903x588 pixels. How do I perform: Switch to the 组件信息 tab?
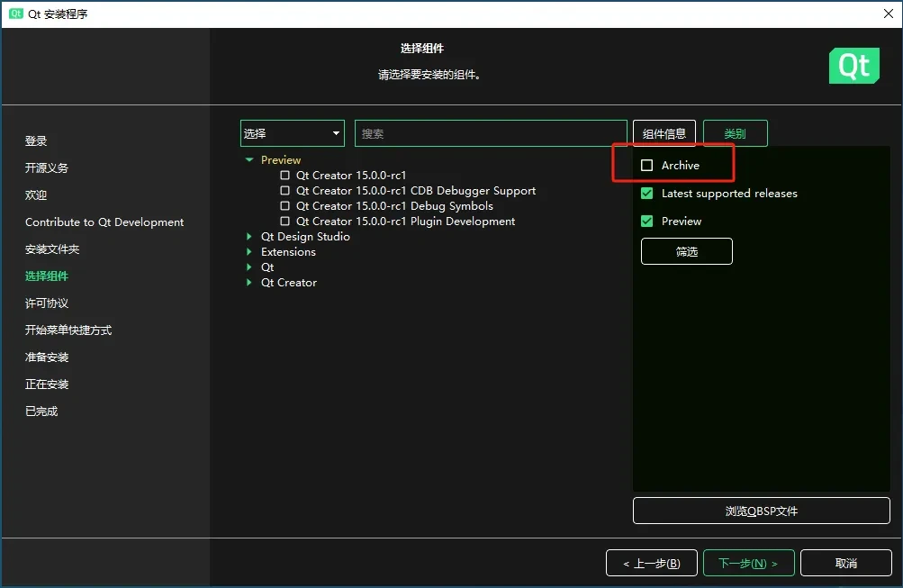click(664, 133)
